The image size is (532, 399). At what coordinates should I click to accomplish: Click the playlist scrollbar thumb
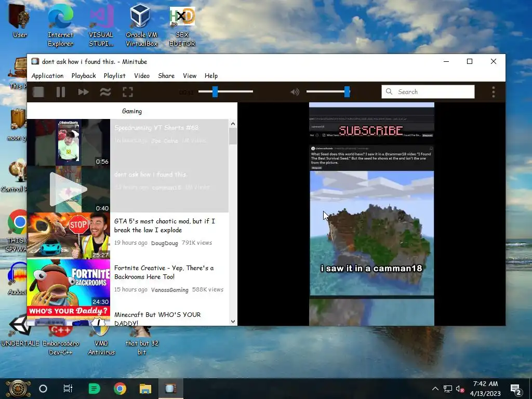click(x=233, y=137)
